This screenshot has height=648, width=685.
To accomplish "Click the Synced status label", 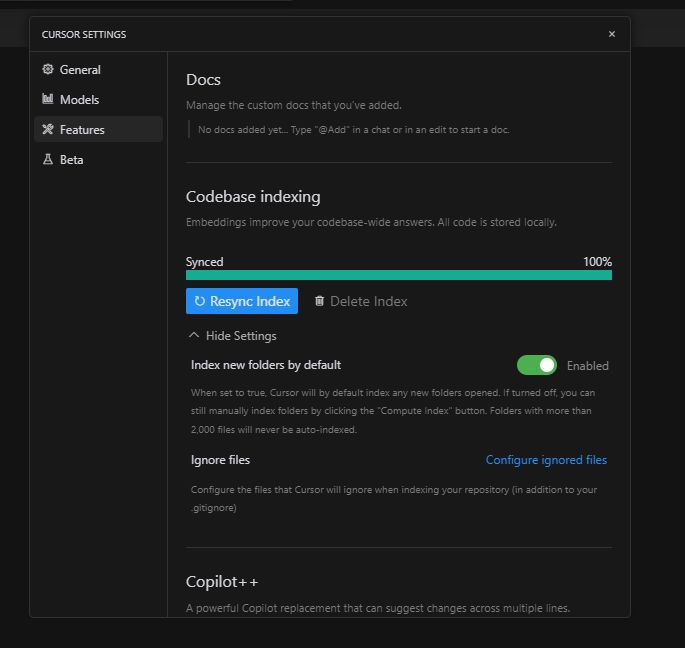I will [x=204, y=262].
